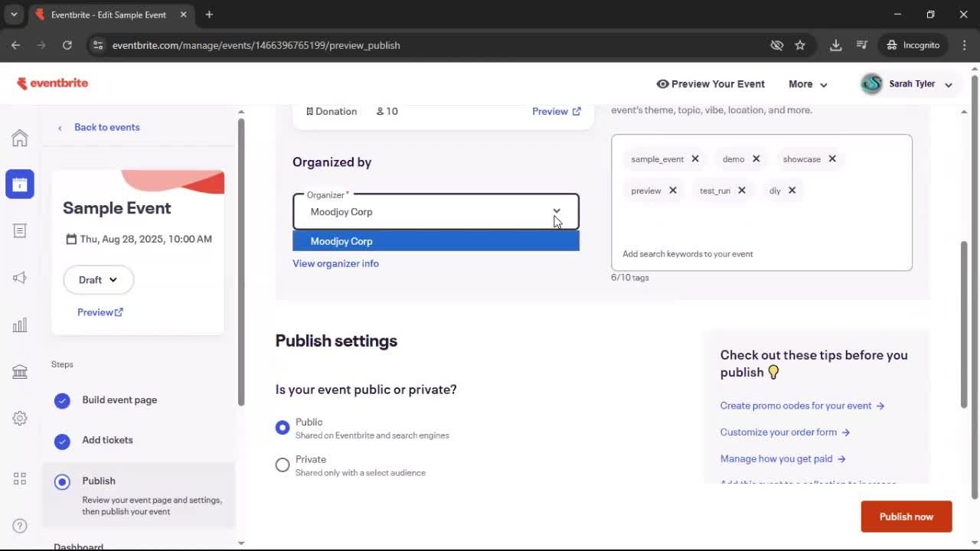Open the Apps grid sidebar icon

20,479
